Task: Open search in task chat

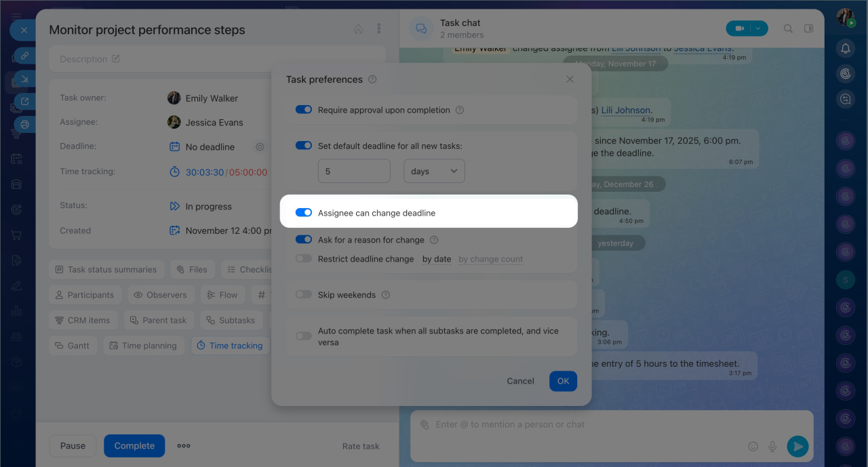Action: coord(788,28)
